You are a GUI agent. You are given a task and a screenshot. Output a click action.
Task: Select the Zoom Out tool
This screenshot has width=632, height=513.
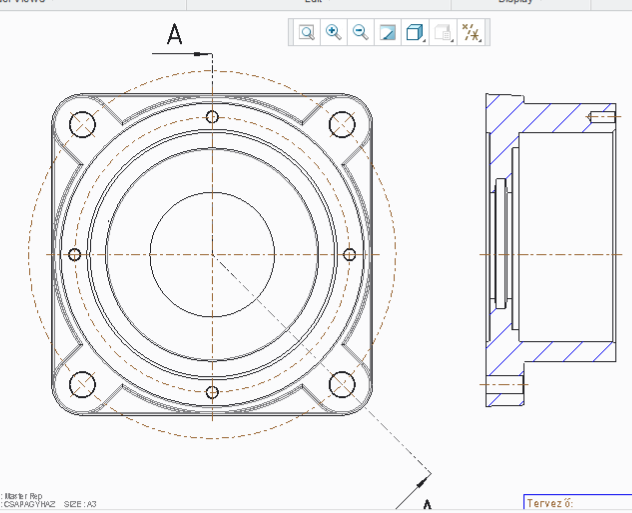tap(360, 32)
